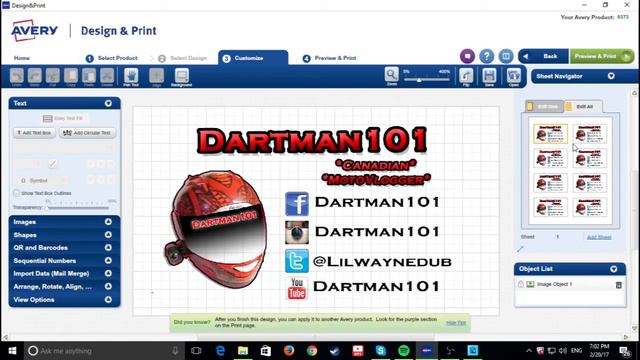The width and height of the screenshot is (640, 360).
Task: Toggle lock icon for Image Object 1
Action: (x=521, y=284)
